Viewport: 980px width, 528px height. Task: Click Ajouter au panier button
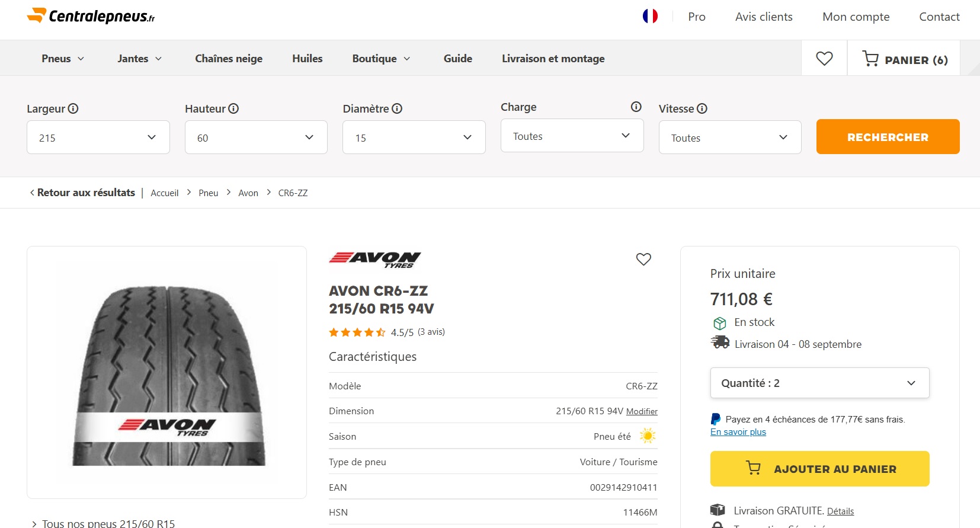pos(819,469)
